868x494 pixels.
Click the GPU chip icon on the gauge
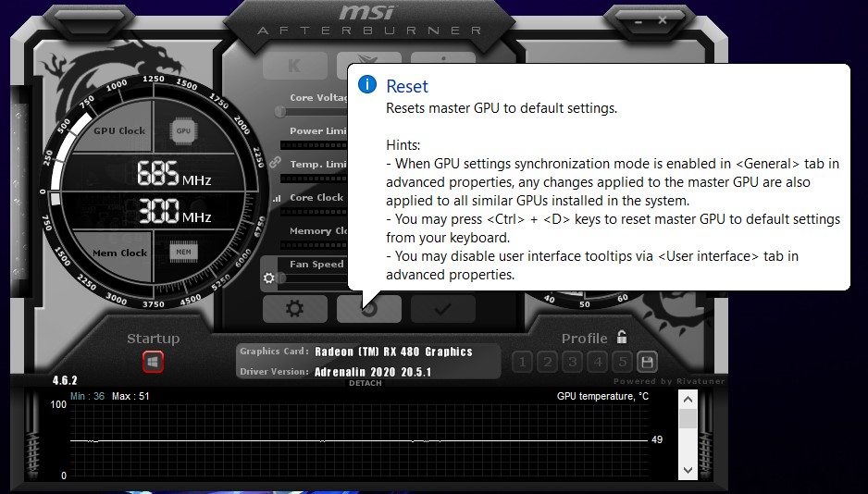[x=183, y=131]
